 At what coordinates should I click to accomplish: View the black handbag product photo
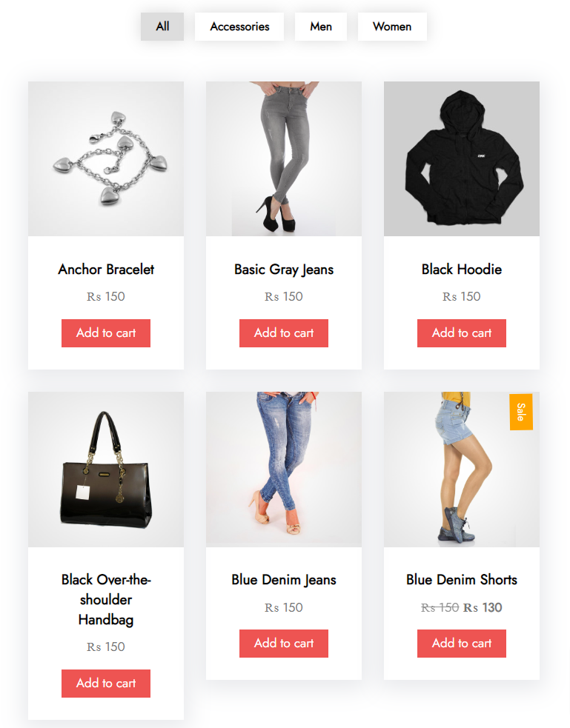[x=106, y=470]
